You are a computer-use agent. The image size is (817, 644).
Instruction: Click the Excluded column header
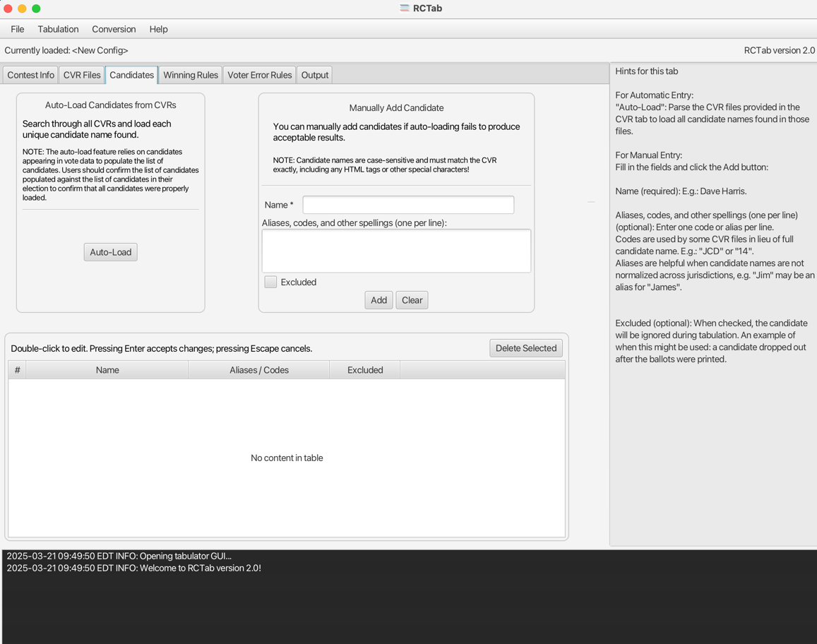tap(365, 370)
